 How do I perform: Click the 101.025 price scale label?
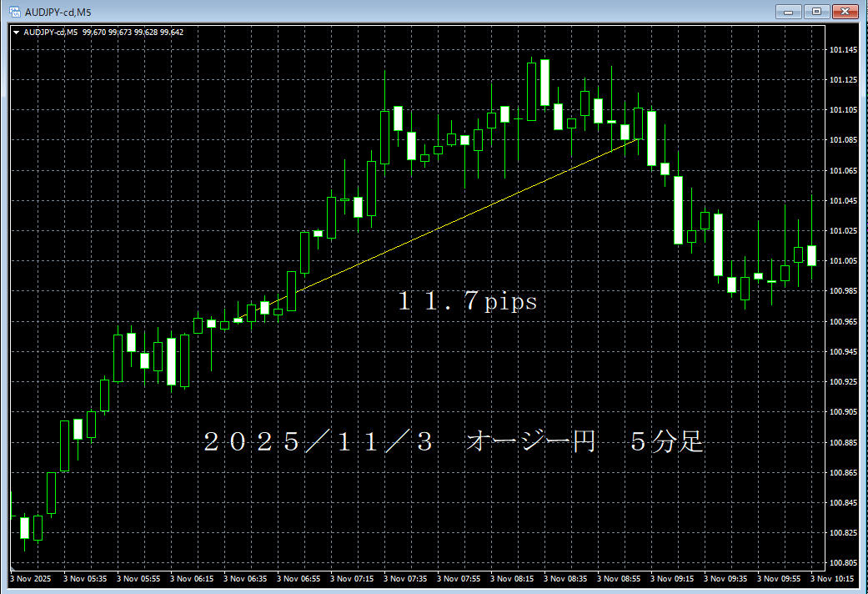[843, 230]
